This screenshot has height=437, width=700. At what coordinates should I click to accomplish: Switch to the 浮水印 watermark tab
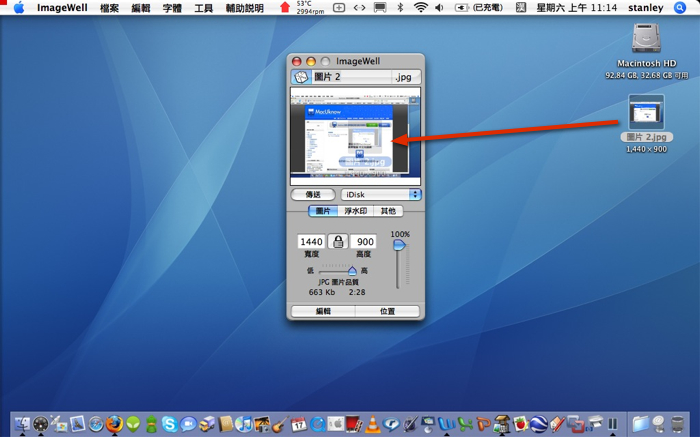coord(355,211)
